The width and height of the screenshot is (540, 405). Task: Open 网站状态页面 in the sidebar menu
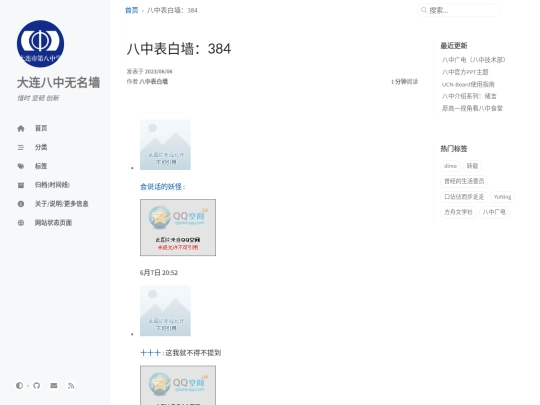click(x=53, y=223)
